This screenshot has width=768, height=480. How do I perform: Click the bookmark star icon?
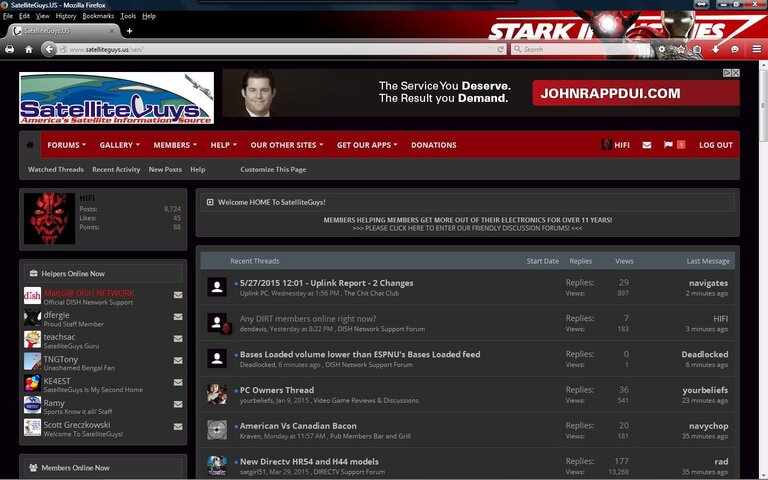681,49
